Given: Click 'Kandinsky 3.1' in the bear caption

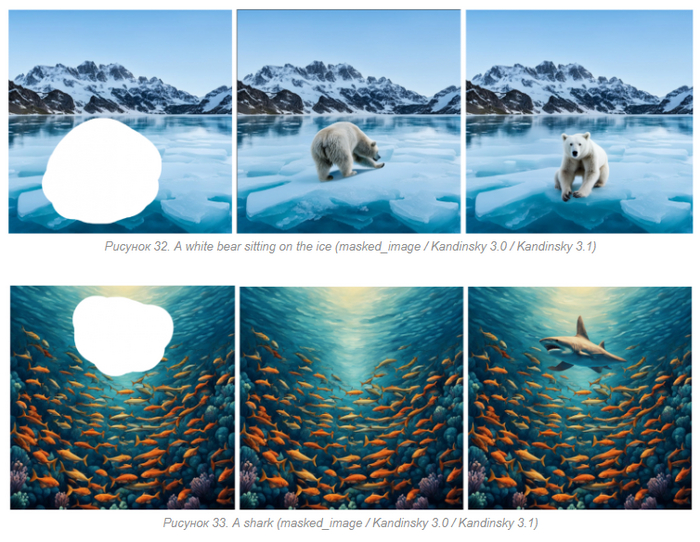Looking at the screenshot, I should (x=554, y=246).
